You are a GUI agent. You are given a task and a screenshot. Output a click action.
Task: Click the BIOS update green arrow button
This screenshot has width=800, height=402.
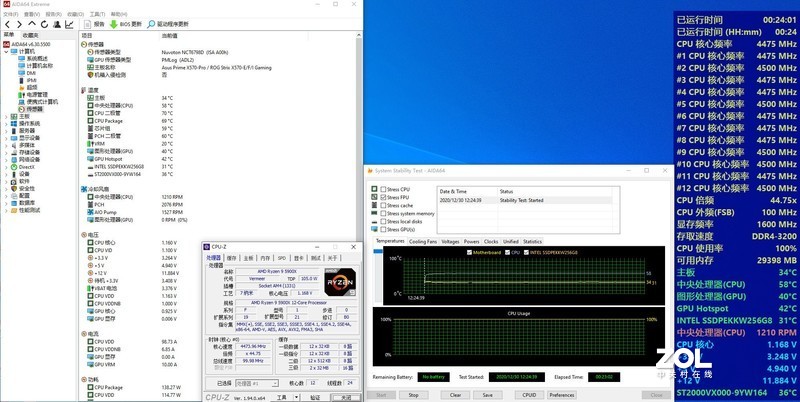pos(114,23)
